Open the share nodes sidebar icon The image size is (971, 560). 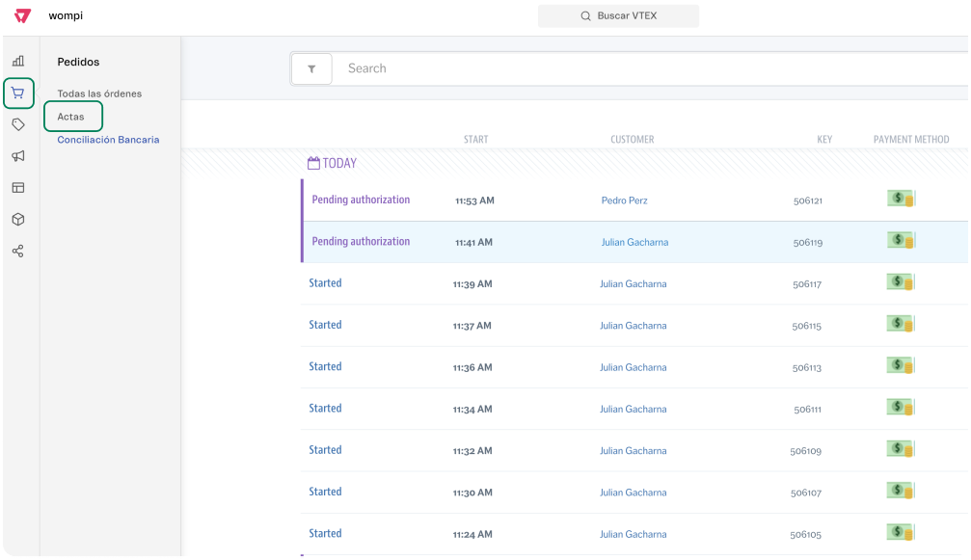[x=18, y=251]
